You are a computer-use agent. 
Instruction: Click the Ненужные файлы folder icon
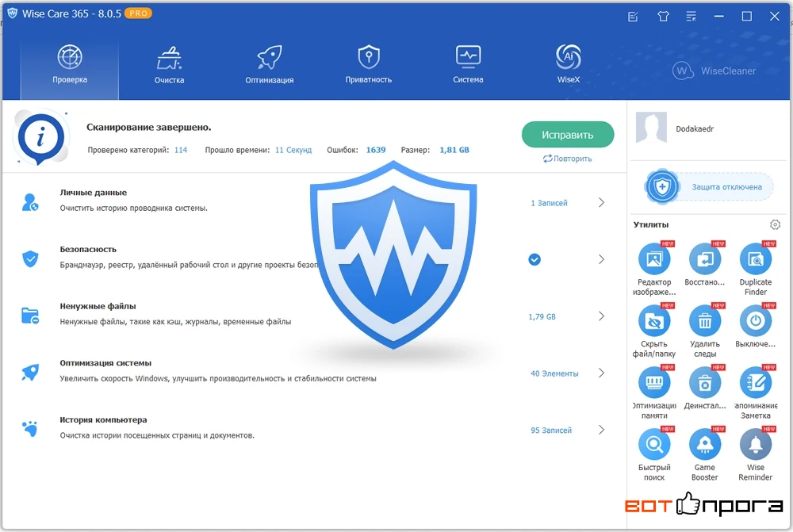[x=30, y=316]
